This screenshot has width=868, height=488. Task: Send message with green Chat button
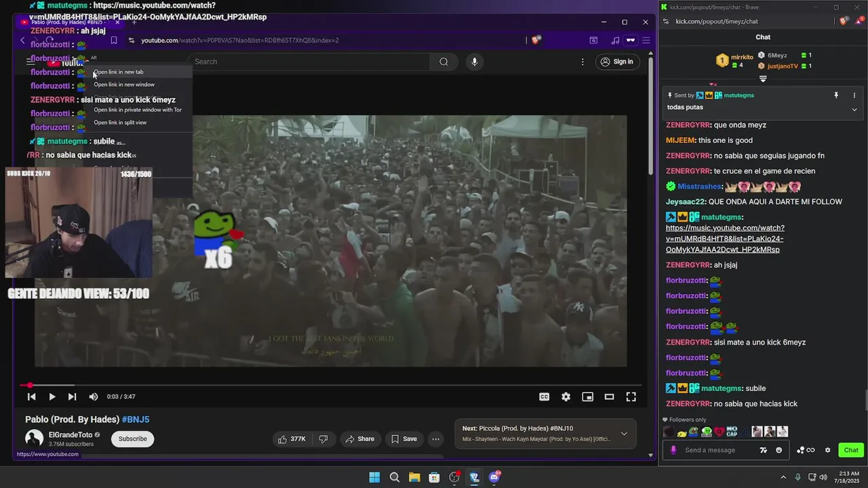click(x=851, y=450)
